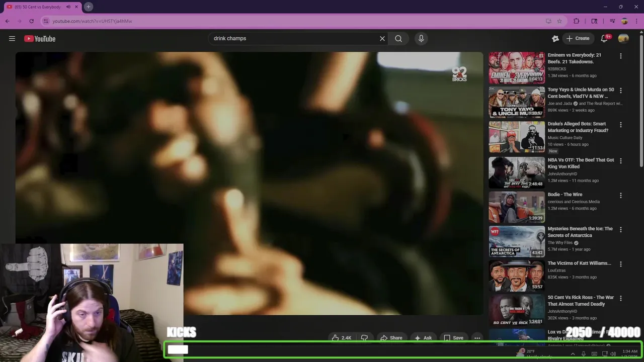Open the YouTube account avatar menu

[623, 38]
